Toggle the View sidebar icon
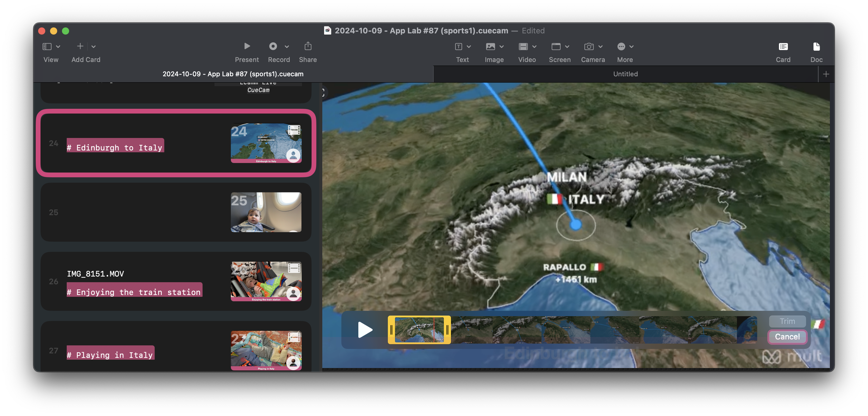868x416 pixels. pos(47,46)
